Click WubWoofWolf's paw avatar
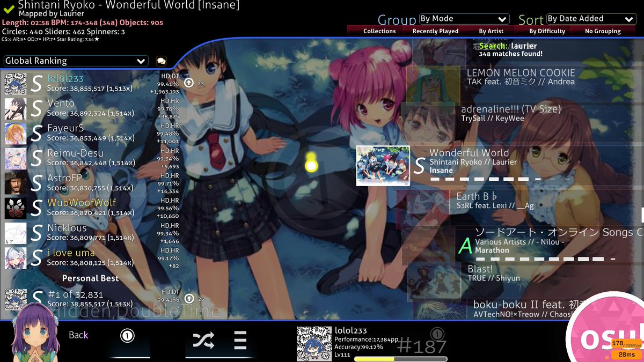The height and width of the screenshot is (362, 644). [16, 208]
